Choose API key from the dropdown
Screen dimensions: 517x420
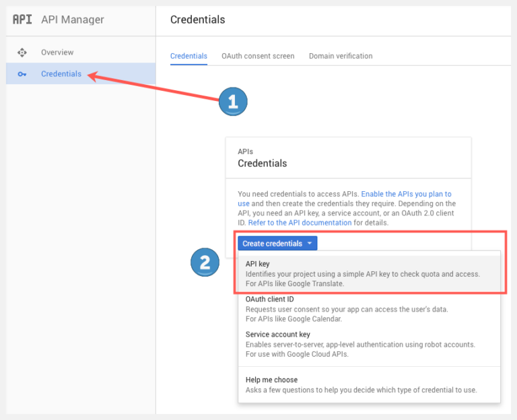(x=369, y=274)
